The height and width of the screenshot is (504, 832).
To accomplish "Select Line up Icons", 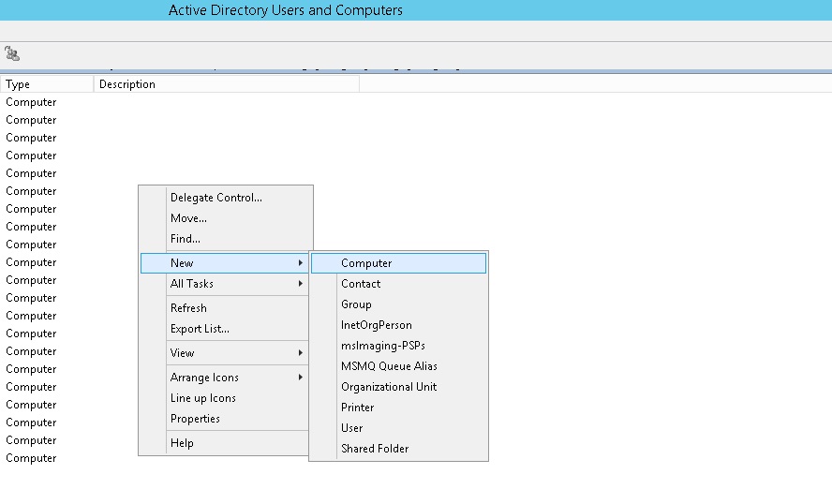I will pyautogui.click(x=225, y=398).
